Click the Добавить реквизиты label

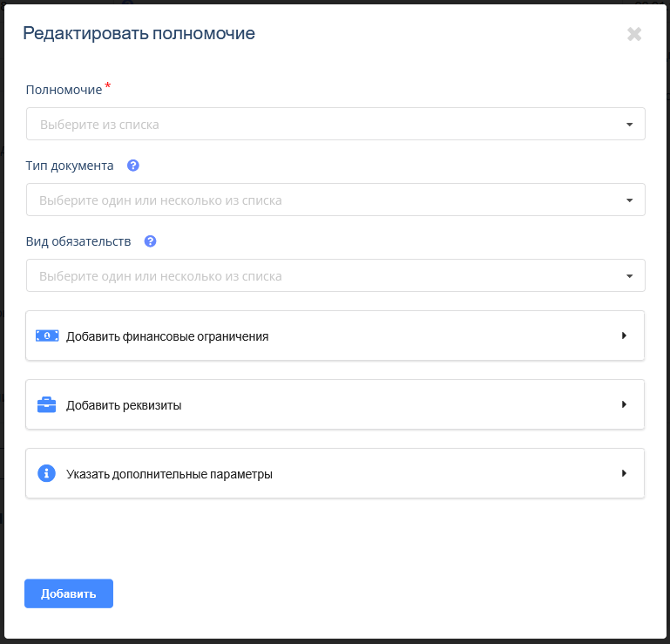(124, 405)
